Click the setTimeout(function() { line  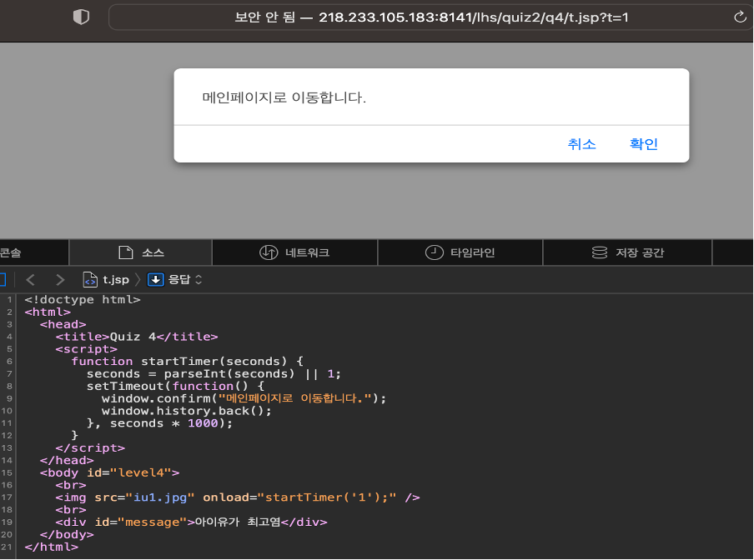(175, 386)
